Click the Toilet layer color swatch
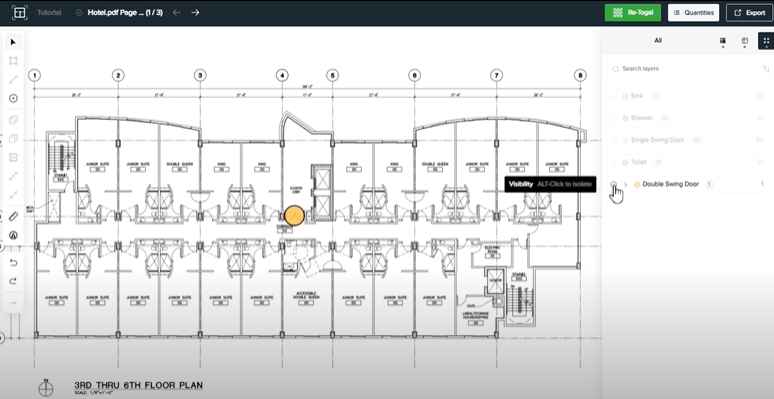774x399 pixels. coord(625,162)
